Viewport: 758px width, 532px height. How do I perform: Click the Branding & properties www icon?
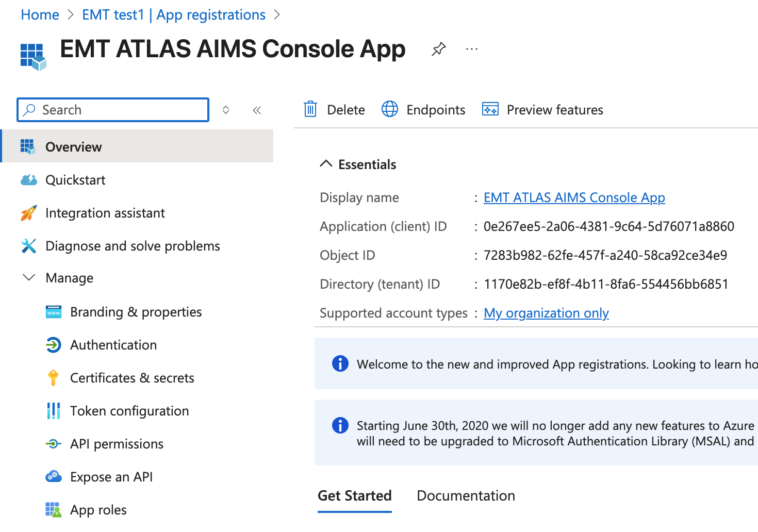tap(54, 312)
